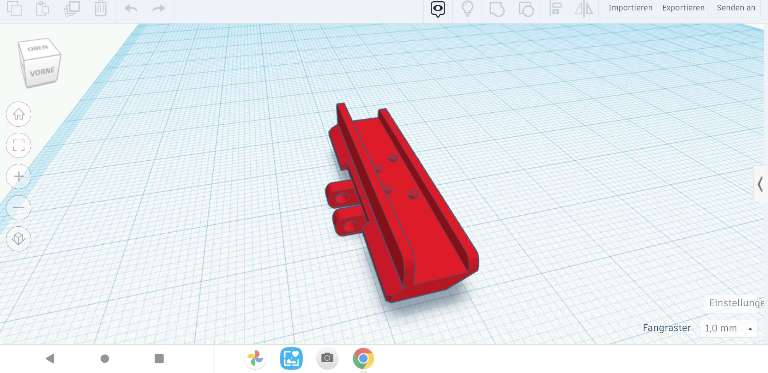
Task: Open the Importieren menu
Action: tap(630, 8)
